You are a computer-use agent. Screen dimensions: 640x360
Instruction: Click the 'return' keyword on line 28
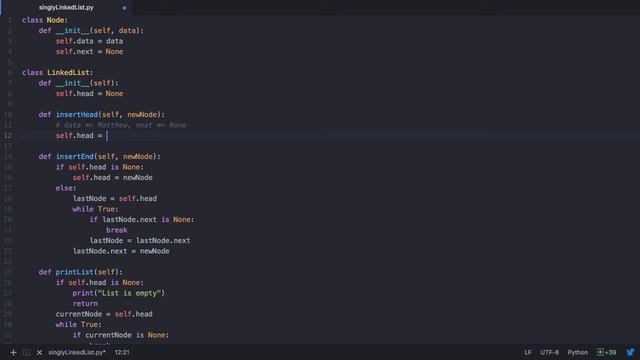click(x=85, y=304)
